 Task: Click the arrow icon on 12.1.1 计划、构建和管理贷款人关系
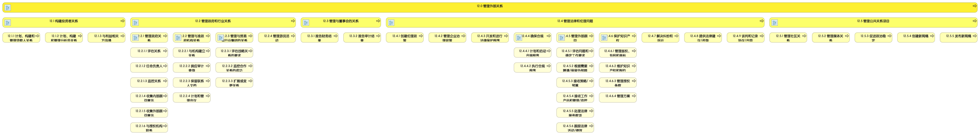click(37, 36)
